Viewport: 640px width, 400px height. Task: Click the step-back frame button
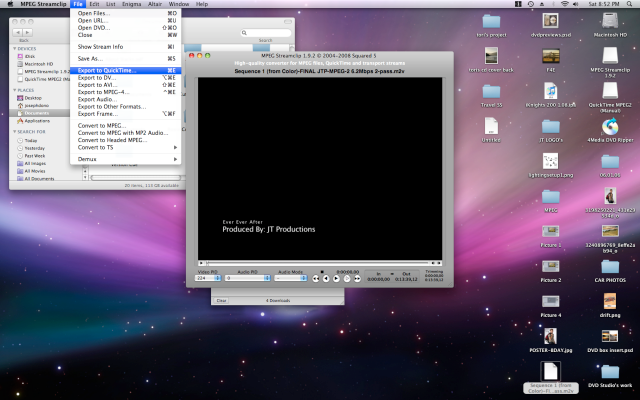326,279
